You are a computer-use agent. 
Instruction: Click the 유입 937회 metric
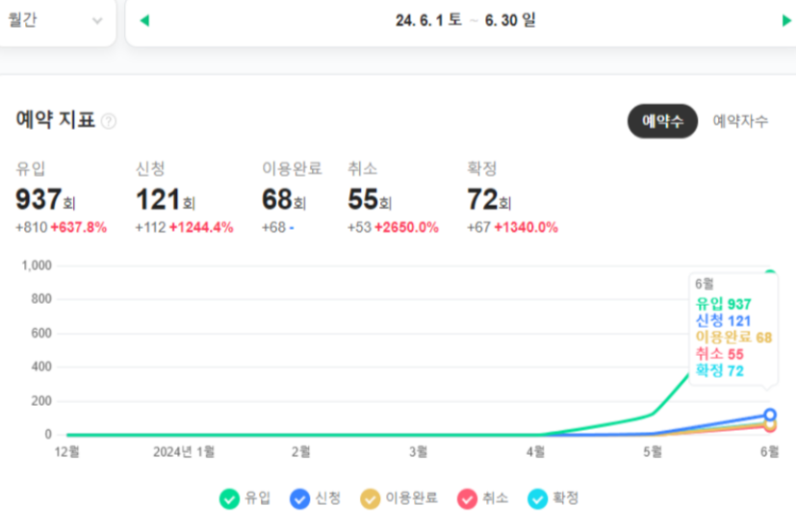(x=61, y=197)
